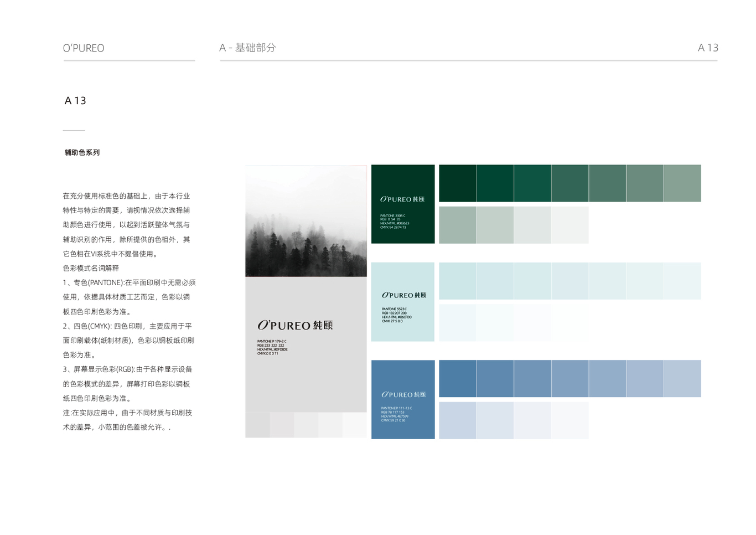The height and width of the screenshot is (535, 756).
Task: Click 'RGB:223 222 222' value
Action: pos(271,345)
